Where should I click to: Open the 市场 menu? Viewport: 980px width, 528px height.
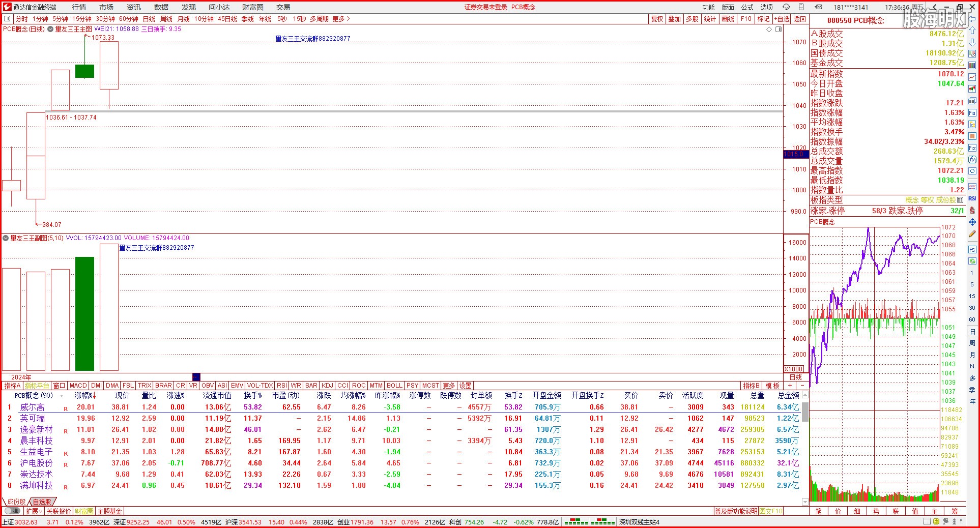point(106,7)
